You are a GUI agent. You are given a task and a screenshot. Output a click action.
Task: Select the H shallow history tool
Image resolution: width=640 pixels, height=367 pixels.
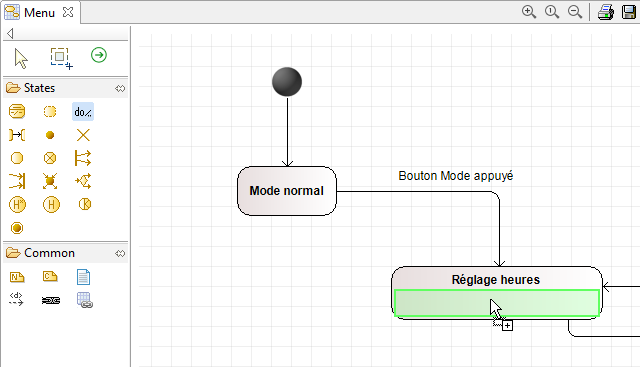tap(51, 205)
